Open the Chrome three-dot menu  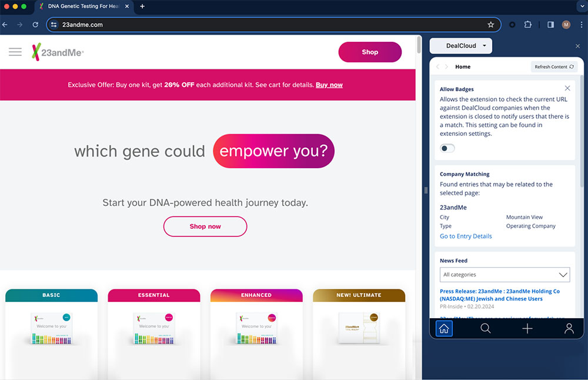coord(582,25)
